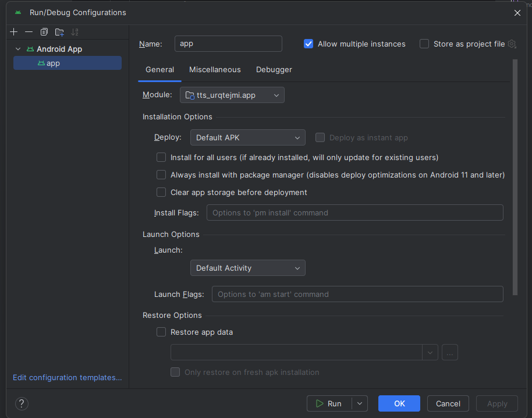Open the help question mark icon

pyautogui.click(x=22, y=403)
